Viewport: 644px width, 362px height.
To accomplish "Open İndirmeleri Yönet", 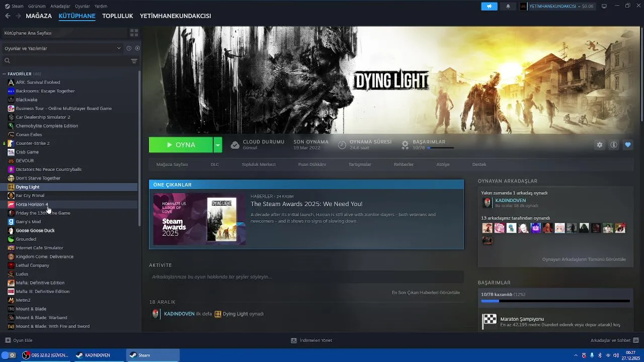I will click(x=311, y=340).
